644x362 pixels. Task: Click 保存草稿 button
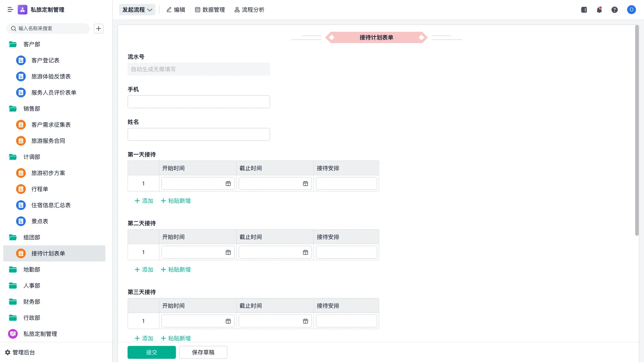tap(203, 352)
